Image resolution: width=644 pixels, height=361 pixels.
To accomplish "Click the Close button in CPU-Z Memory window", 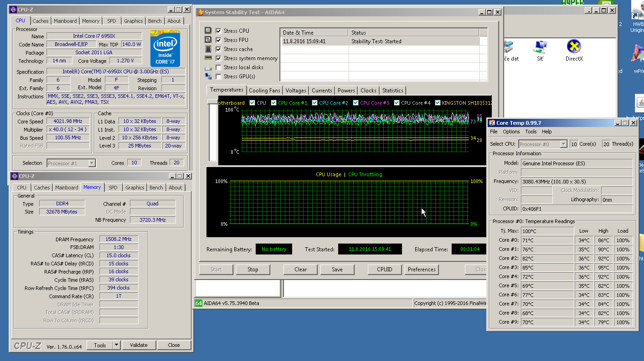I will (x=174, y=345).
